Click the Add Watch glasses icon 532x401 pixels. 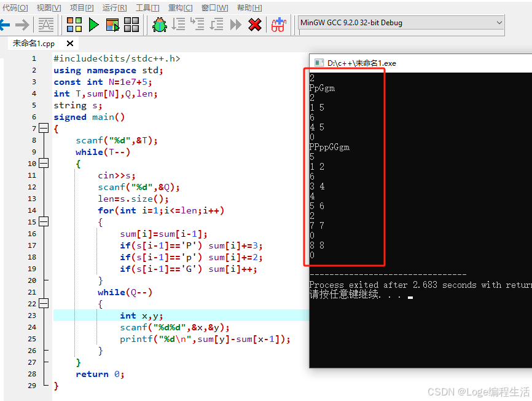click(279, 25)
